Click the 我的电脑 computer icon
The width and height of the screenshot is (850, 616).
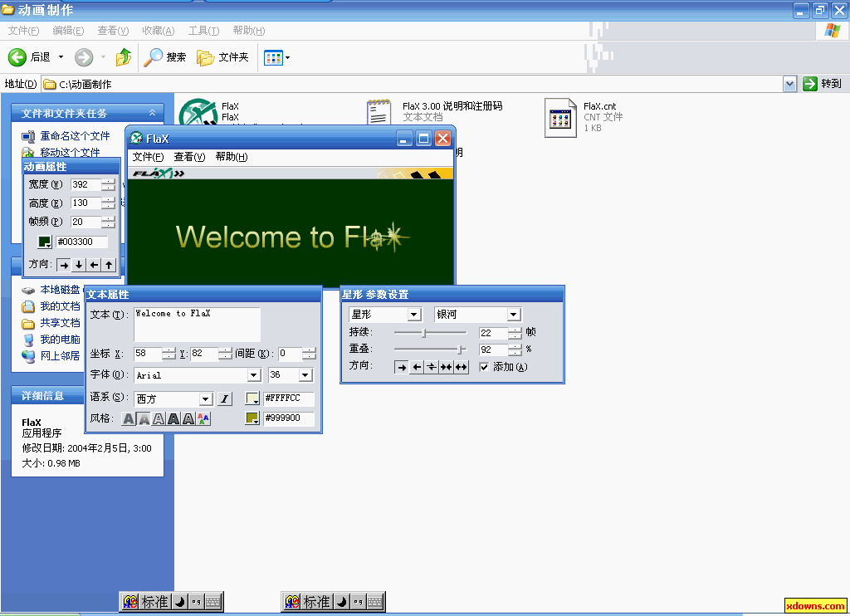(x=28, y=340)
